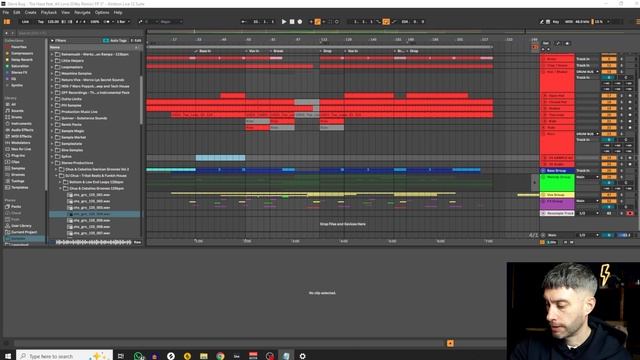Click the browser search field
This screenshot has width=640, height=360.
80,33
